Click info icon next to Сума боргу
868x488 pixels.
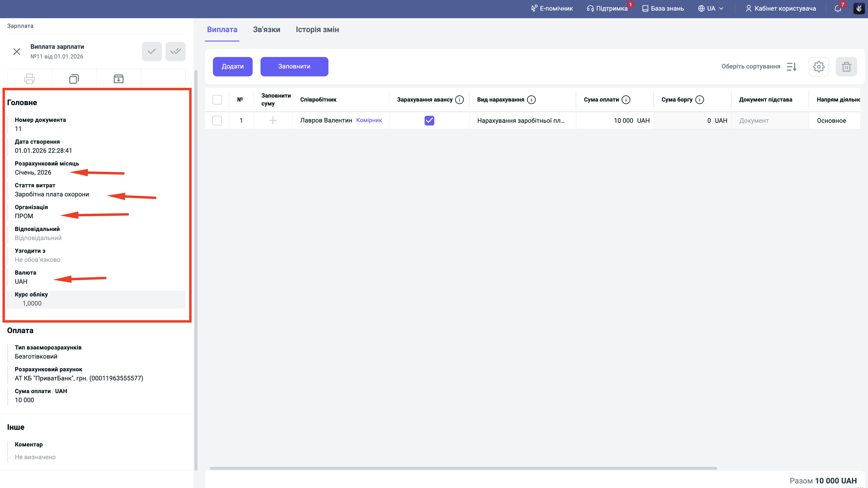pos(699,100)
